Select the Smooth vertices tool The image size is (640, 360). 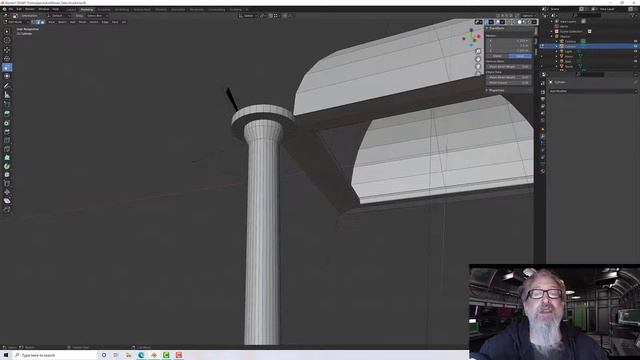(x=7, y=175)
